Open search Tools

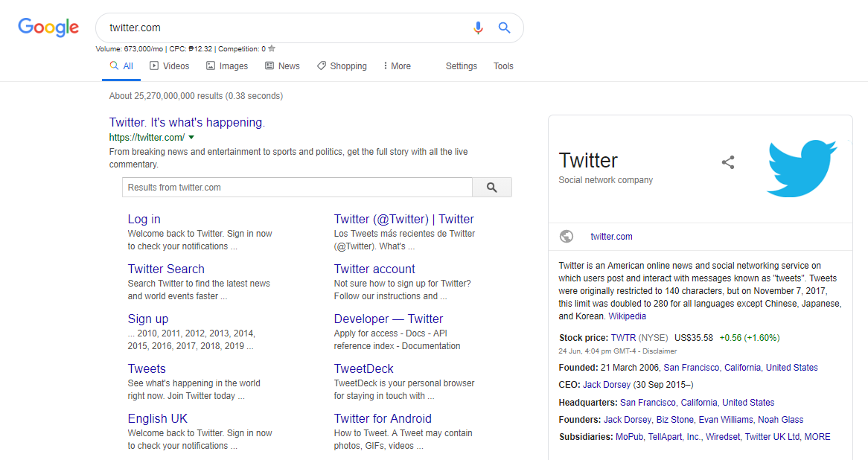(503, 66)
